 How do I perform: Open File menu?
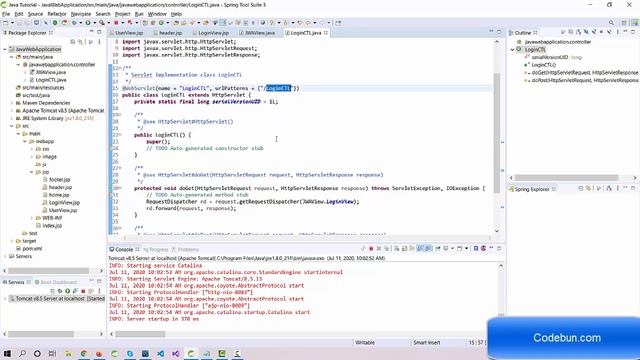tap(6, 14)
